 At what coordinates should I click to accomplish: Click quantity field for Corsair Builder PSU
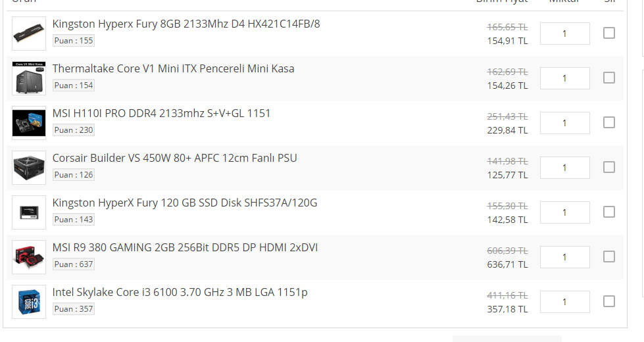(x=564, y=168)
